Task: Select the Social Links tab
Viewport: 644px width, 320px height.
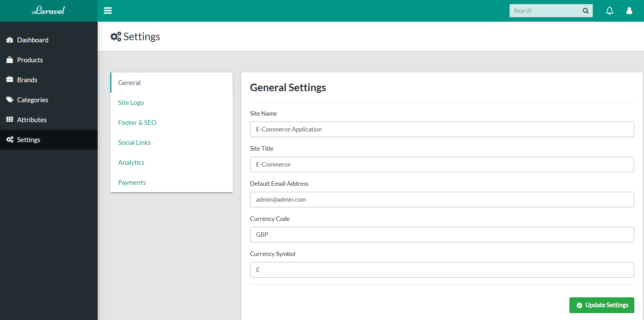Action: [x=134, y=142]
